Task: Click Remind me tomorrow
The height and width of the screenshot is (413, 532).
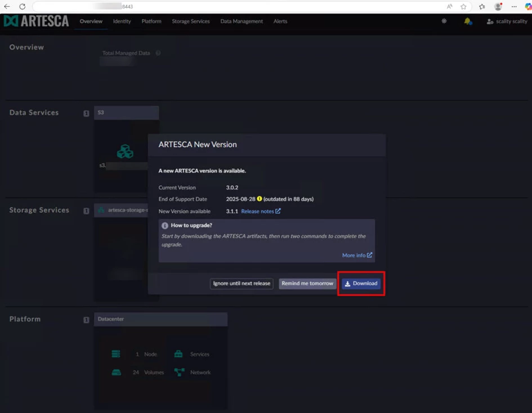Action: (307, 284)
